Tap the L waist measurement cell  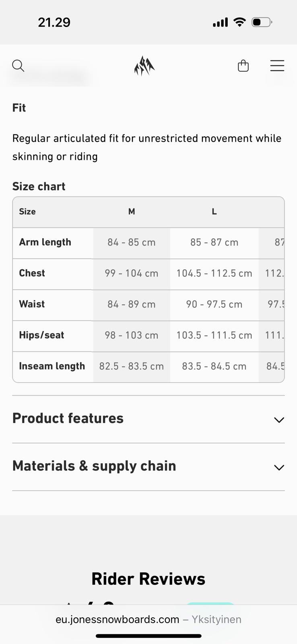(x=214, y=304)
